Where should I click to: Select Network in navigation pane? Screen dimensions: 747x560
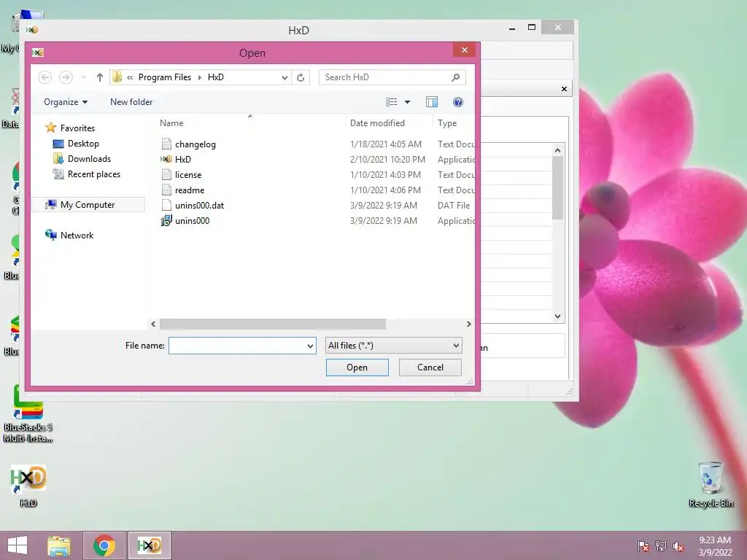77,235
